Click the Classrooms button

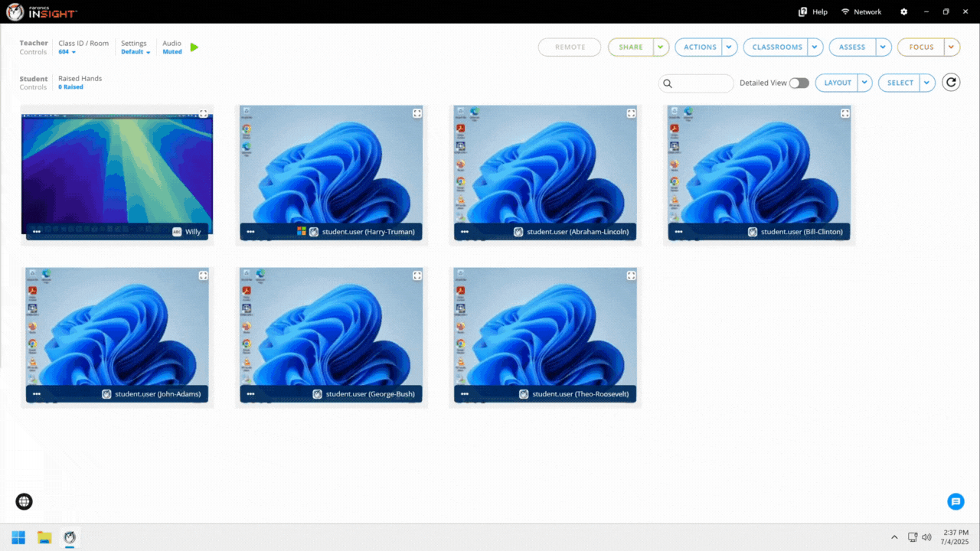(776, 47)
